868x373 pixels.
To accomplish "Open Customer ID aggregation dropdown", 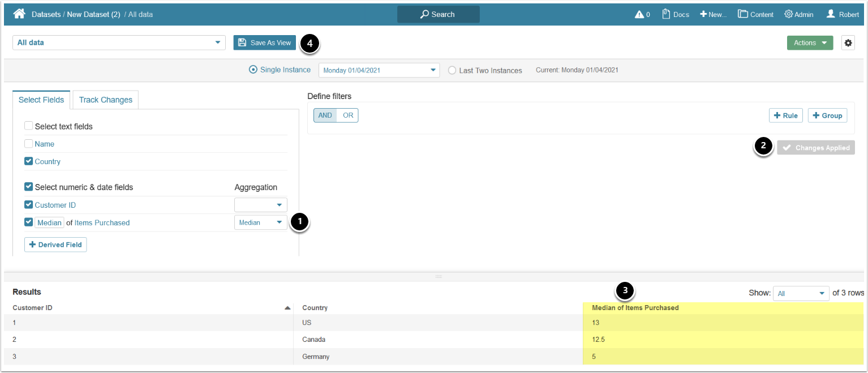I will pos(261,205).
